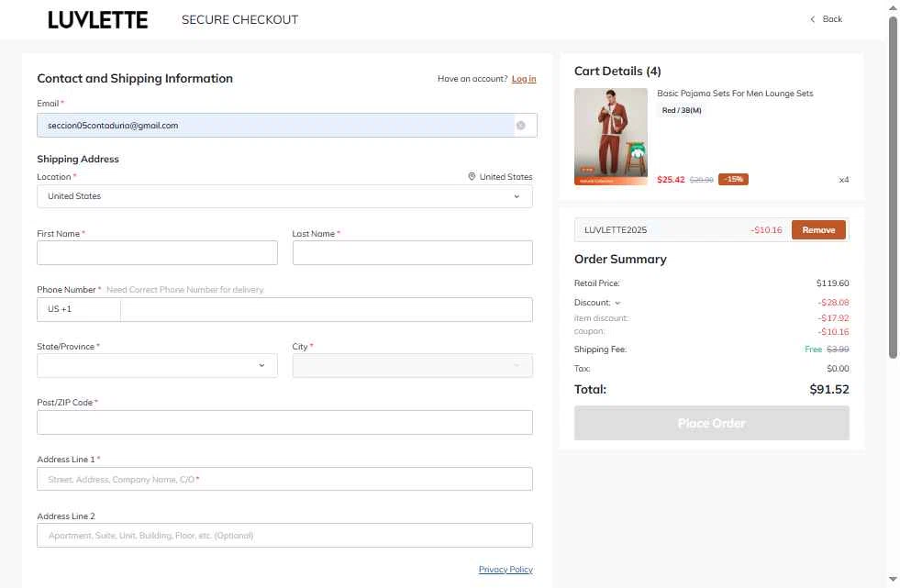900x588 pixels.
Task: Click the $0.00 tax value
Action: (838, 368)
